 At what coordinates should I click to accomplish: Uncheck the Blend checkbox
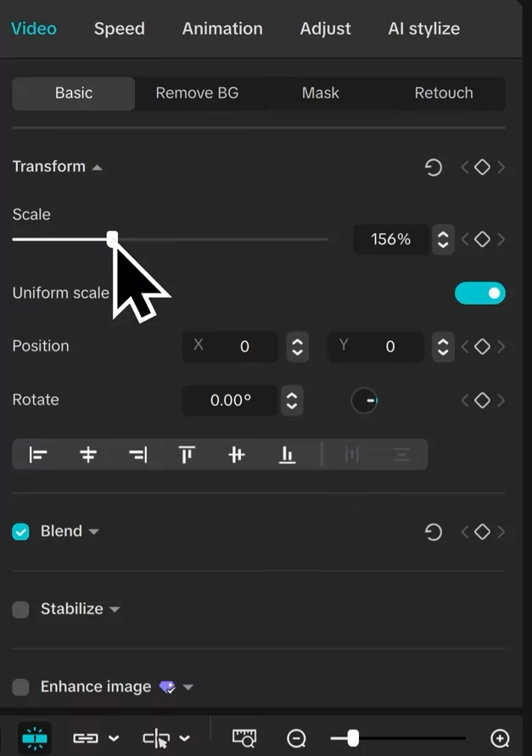pyautogui.click(x=20, y=532)
